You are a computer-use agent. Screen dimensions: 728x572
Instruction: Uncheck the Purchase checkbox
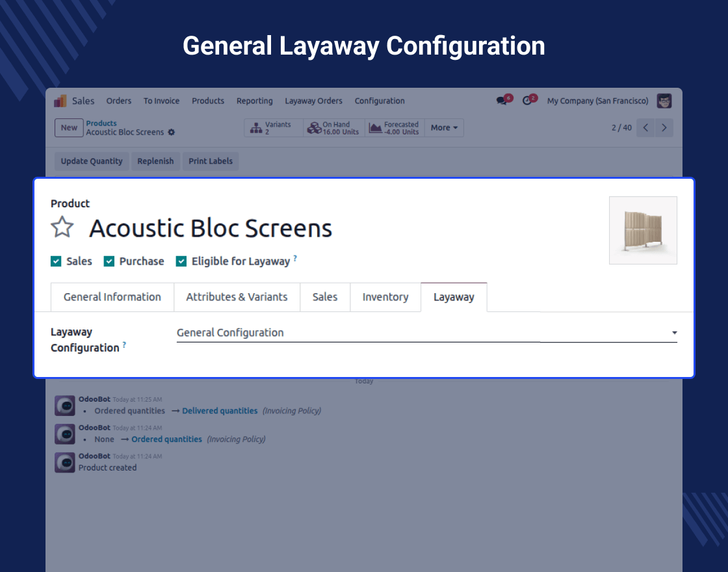tap(109, 261)
